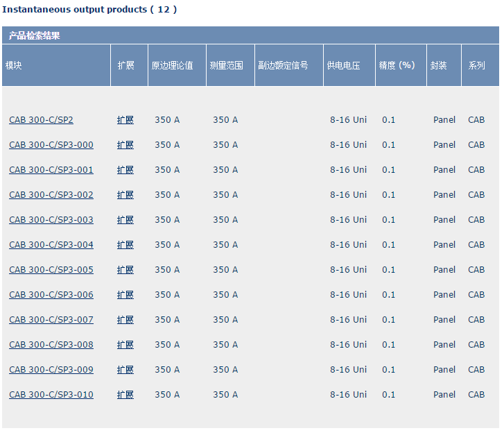This screenshot has height=433, width=504.
Task: Click the 测量范围 column header
Action: click(x=226, y=65)
